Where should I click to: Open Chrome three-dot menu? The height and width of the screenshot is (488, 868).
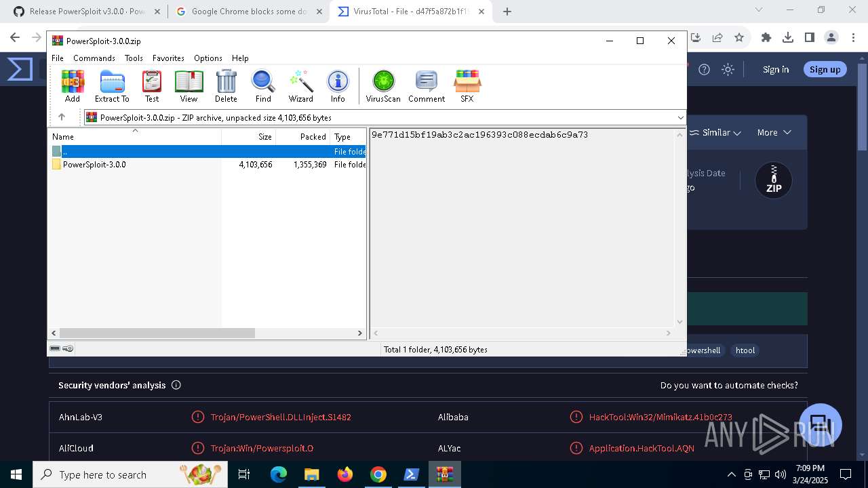[x=853, y=38]
